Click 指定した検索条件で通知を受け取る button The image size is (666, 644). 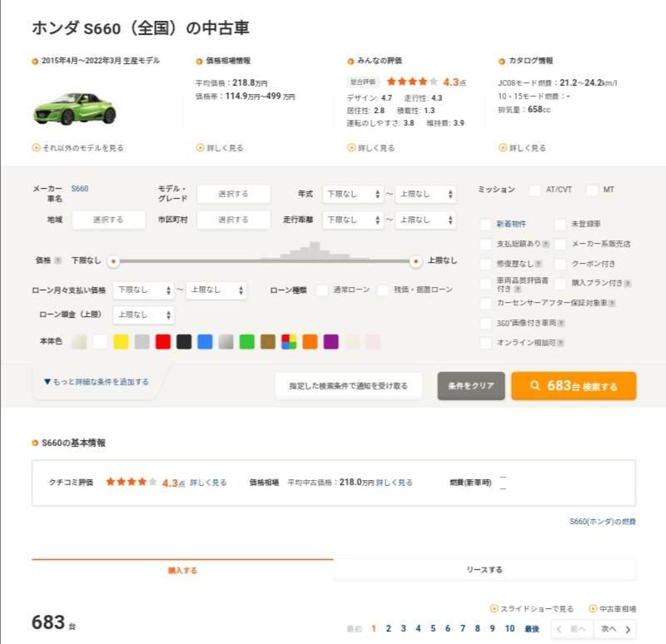(x=348, y=386)
